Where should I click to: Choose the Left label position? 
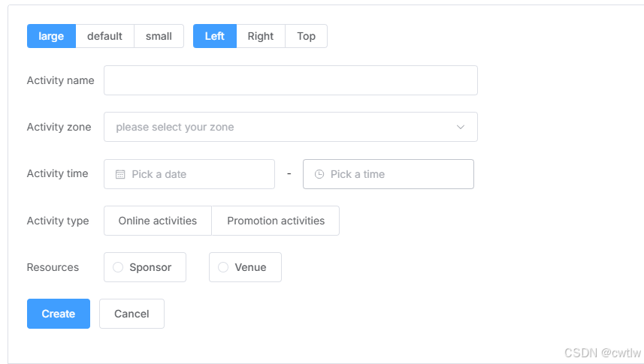(215, 36)
